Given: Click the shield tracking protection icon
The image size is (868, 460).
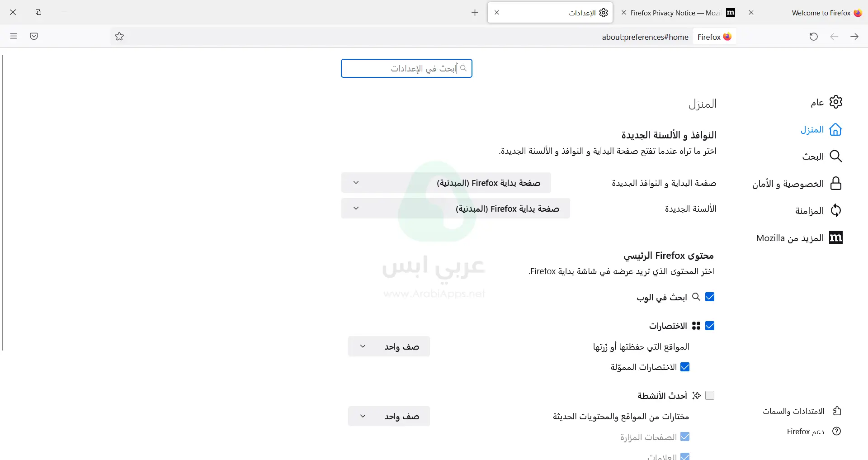Looking at the screenshot, I should 34,36.
